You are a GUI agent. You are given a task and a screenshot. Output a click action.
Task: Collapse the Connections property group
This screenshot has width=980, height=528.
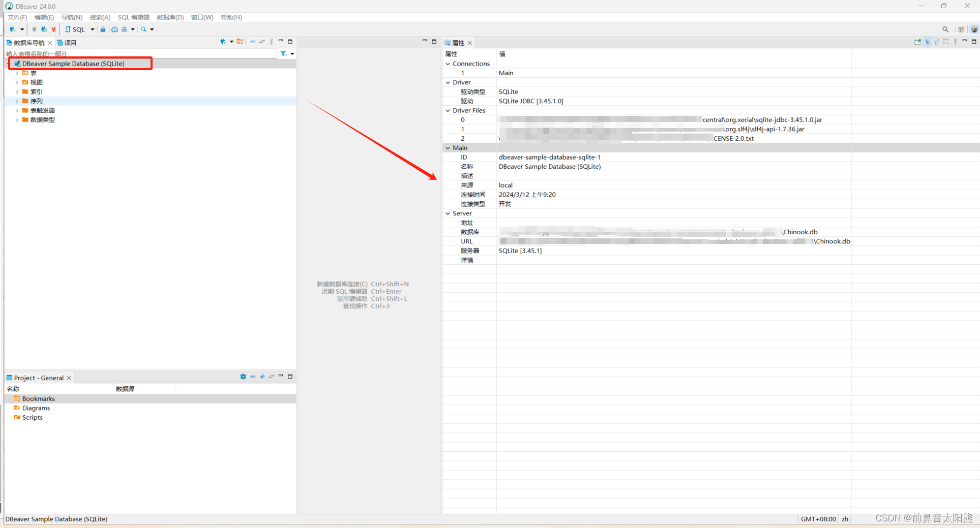coord(448,64)
